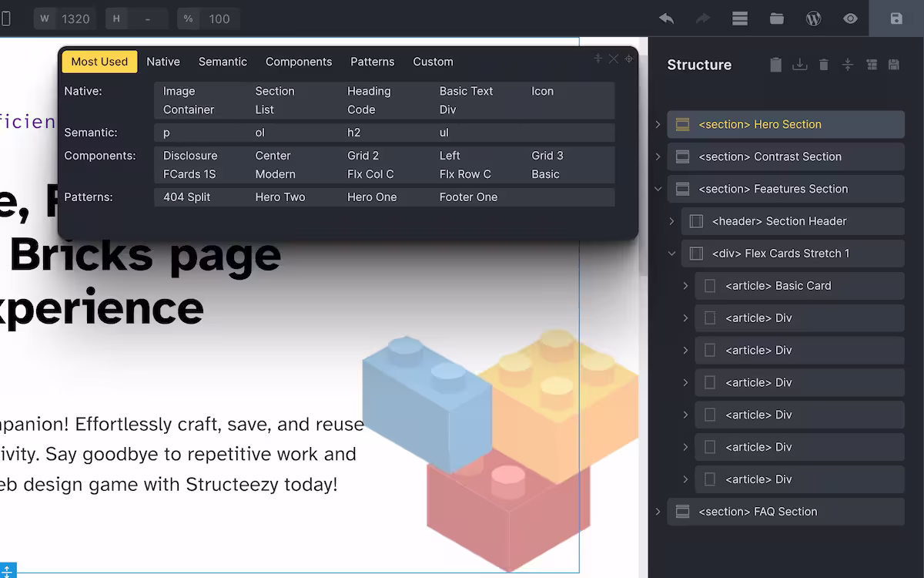
Task: Expand the FAQ Section chevron
Action: coord(658,512)
